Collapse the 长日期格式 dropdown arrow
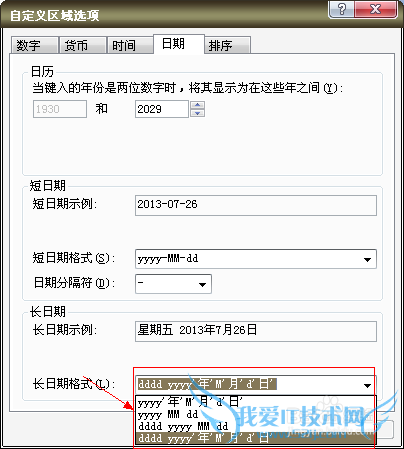The width and height of the screenshot is (404, 449). pyautogui.click(x=367, y=385)
